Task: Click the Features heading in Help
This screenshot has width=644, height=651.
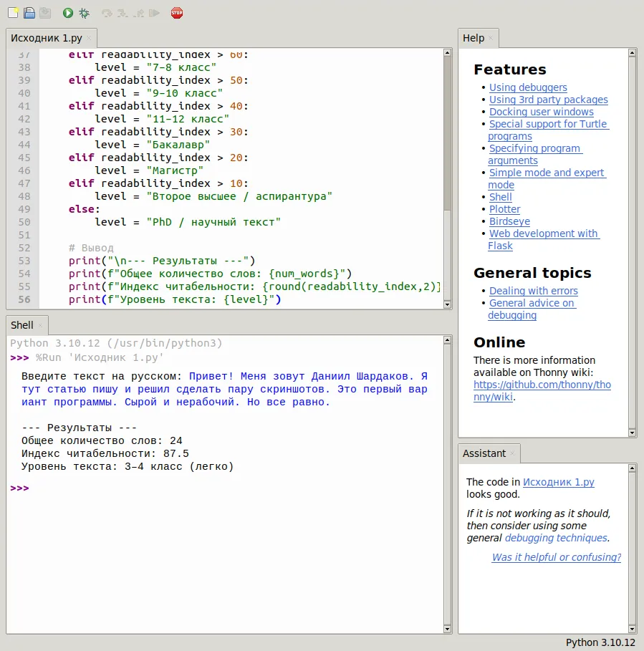Action: pyautogui.click(x=510, y=69)
